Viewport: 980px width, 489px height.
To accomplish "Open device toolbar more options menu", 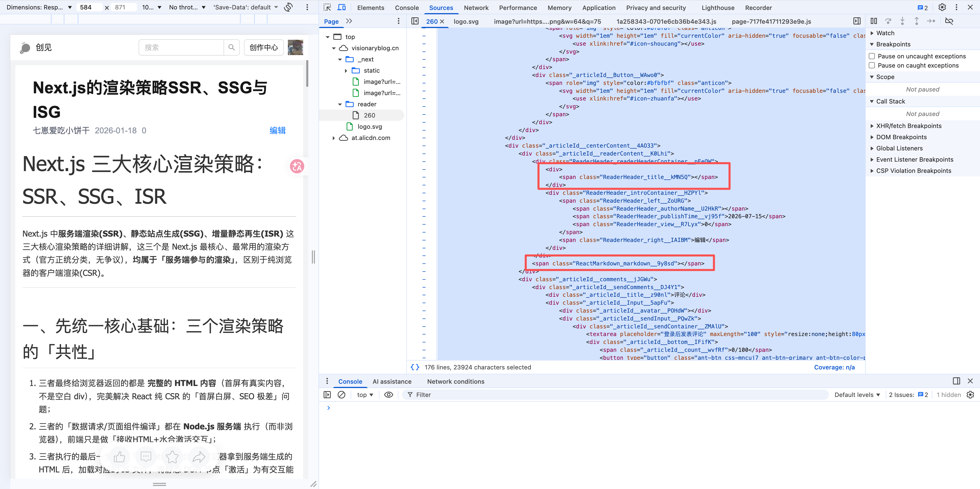I will coord(307,7).
